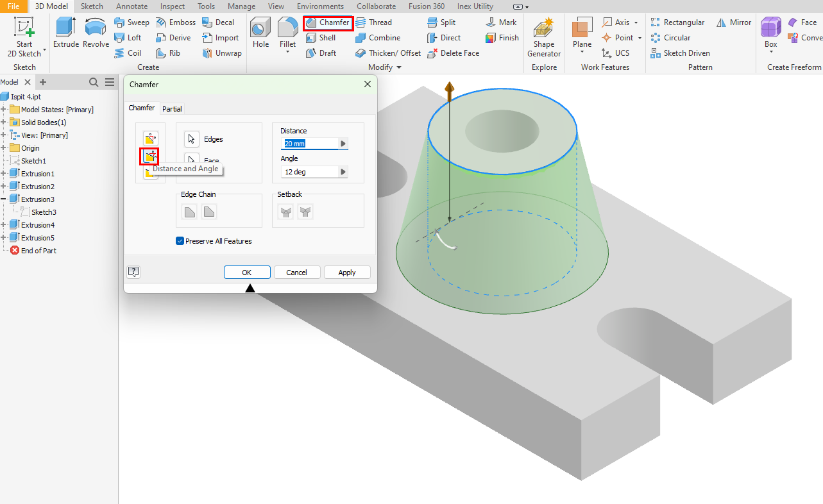Choose the Mirror pattern tool
This screenshot has width=823, height=504.
tap(734, 22)
